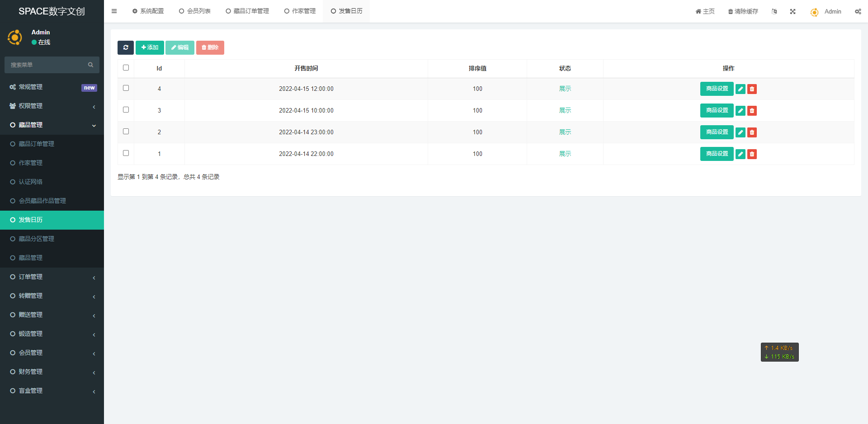Click the language switch icon in header

click(774, 12)
